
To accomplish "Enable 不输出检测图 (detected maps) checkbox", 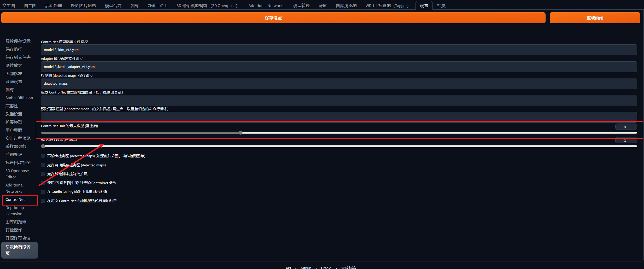I will (43, 156).
